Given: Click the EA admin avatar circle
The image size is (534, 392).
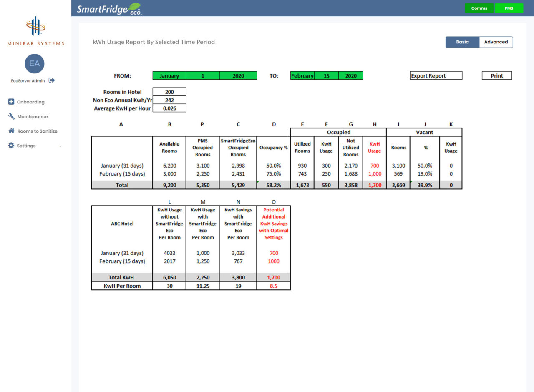Looking at the screenshot, I should [34, 63].
